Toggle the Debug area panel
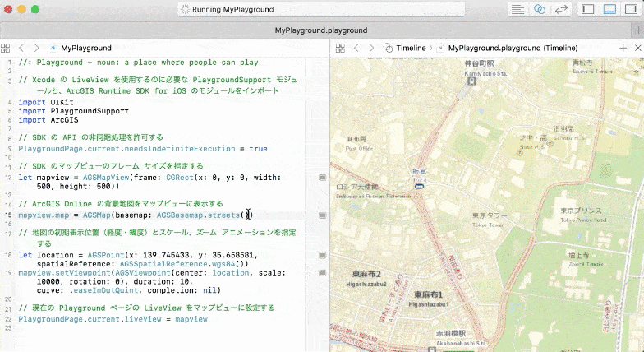The image size is (644, 352). 609,10
